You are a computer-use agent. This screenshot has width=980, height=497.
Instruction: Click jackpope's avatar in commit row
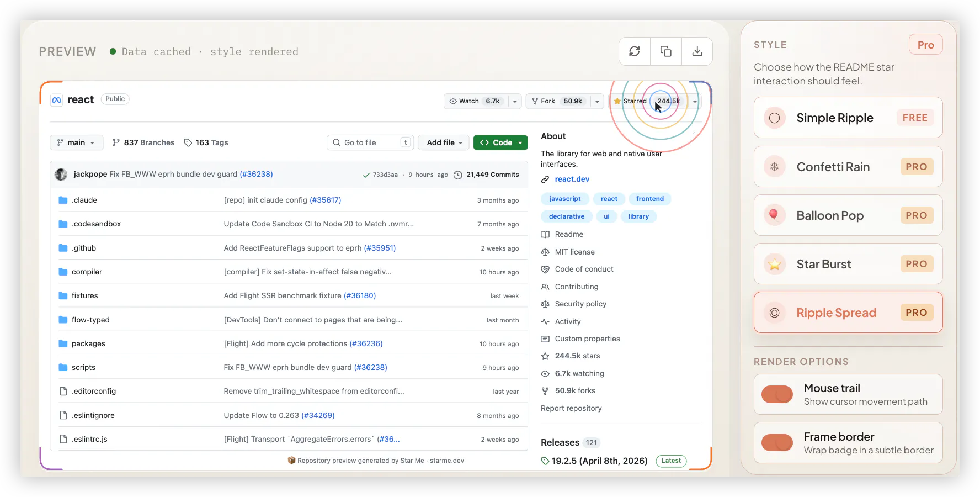pos(61,175)
